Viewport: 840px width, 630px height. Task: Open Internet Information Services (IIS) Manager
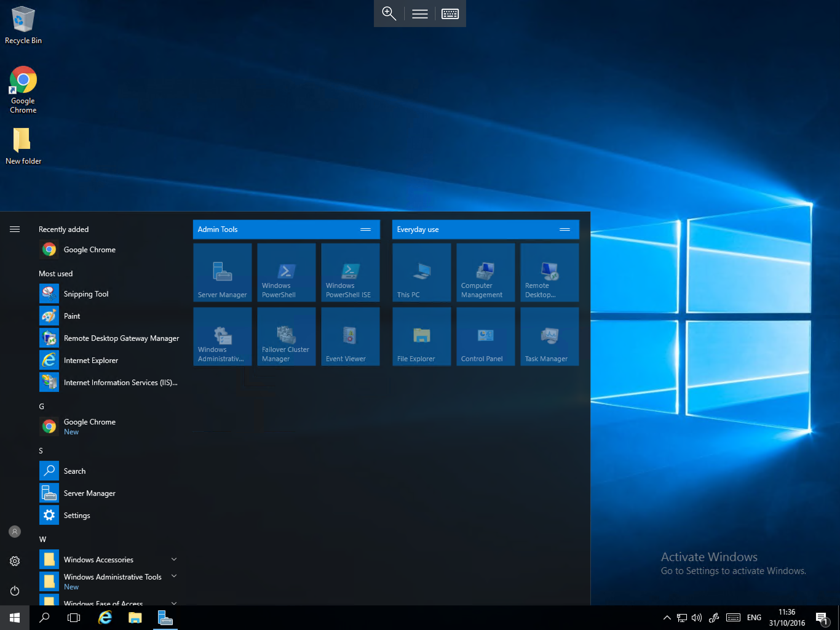(x=109, y=382)
